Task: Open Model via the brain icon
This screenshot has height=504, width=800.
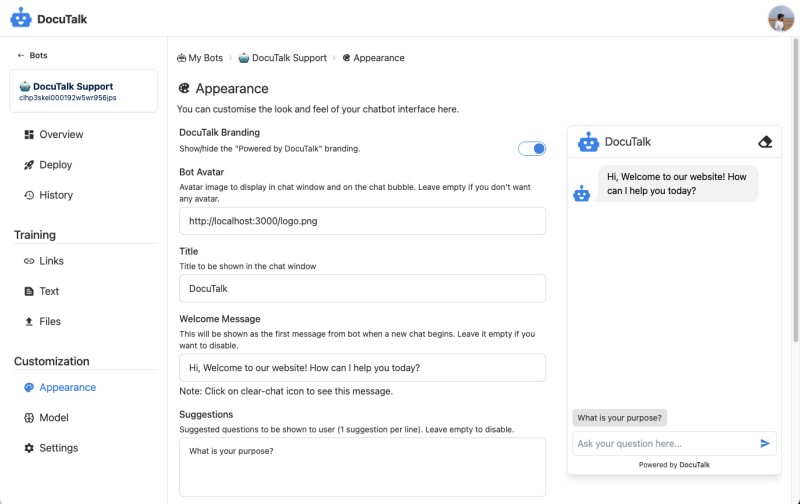Action: 29,417
